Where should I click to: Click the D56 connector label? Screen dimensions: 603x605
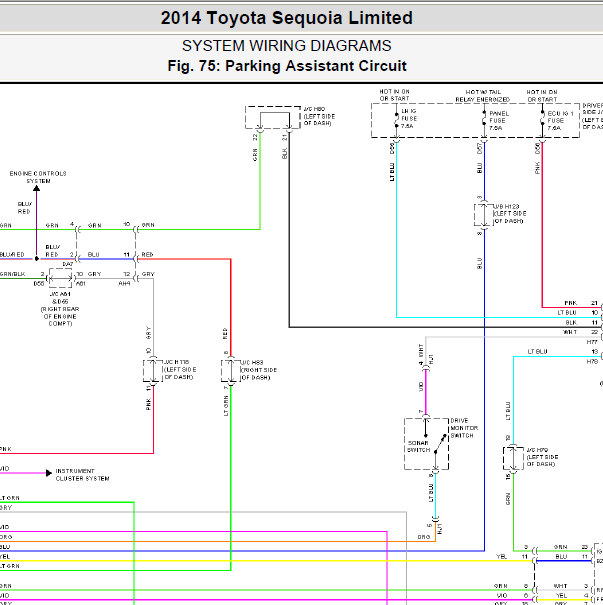pyautogui.click(x=392, y=148)
